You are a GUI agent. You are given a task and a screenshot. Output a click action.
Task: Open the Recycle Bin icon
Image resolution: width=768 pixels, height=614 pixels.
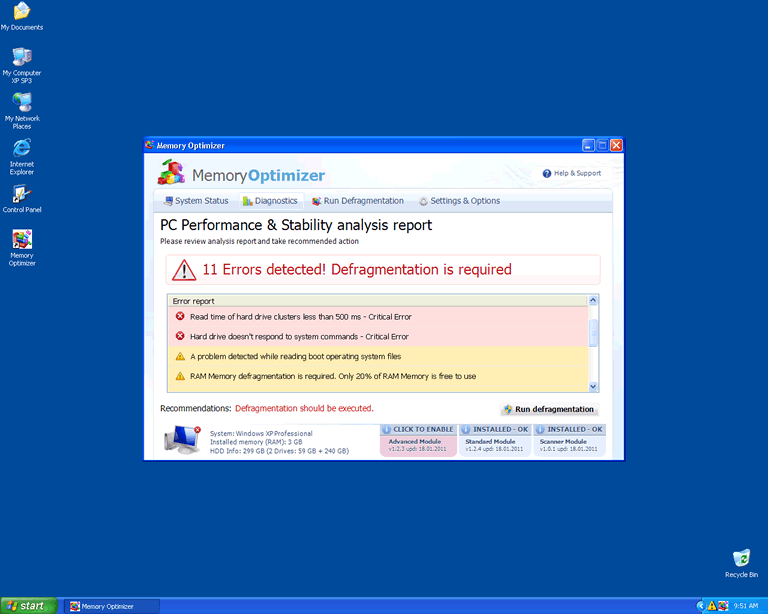click(x=741, y=559)
